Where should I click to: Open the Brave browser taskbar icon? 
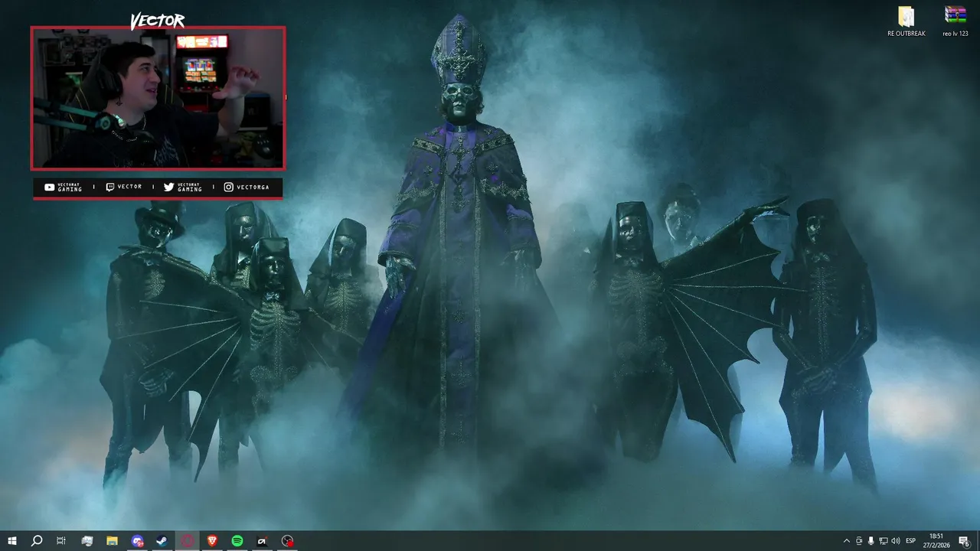click(212, 541)
